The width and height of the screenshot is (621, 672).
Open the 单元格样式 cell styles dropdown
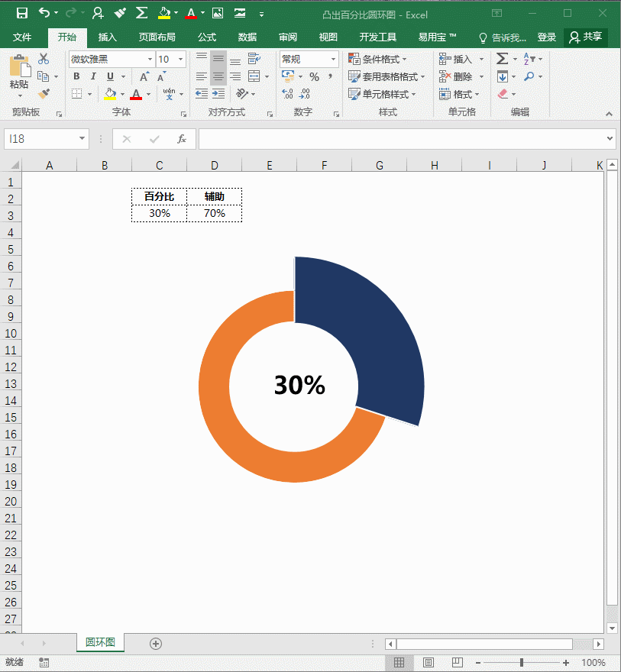[x=382, y=94]
